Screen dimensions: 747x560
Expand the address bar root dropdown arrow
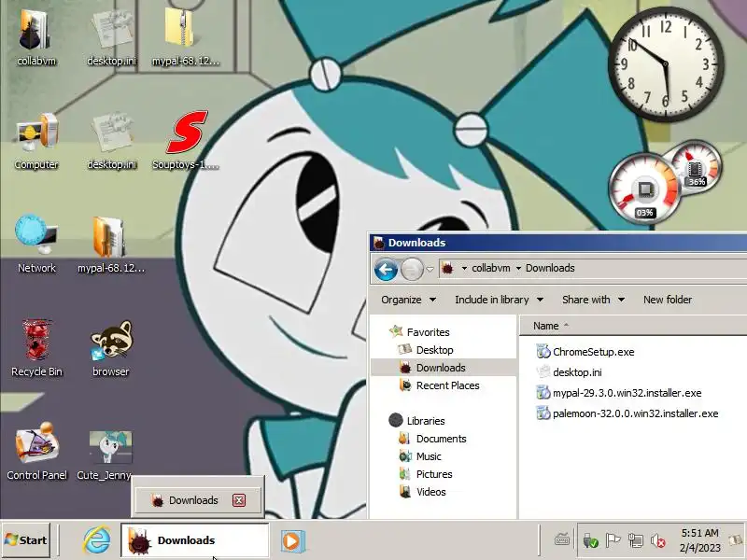464,268
